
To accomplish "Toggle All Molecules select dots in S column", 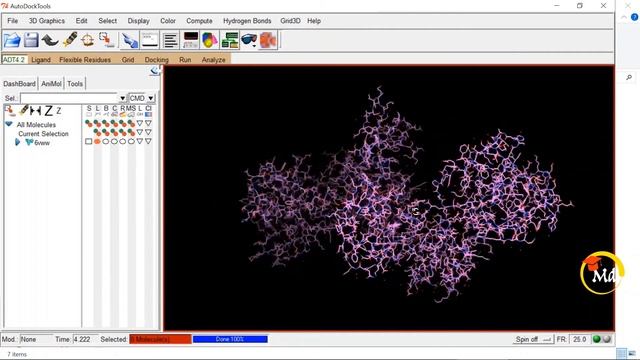I will 89,123.
